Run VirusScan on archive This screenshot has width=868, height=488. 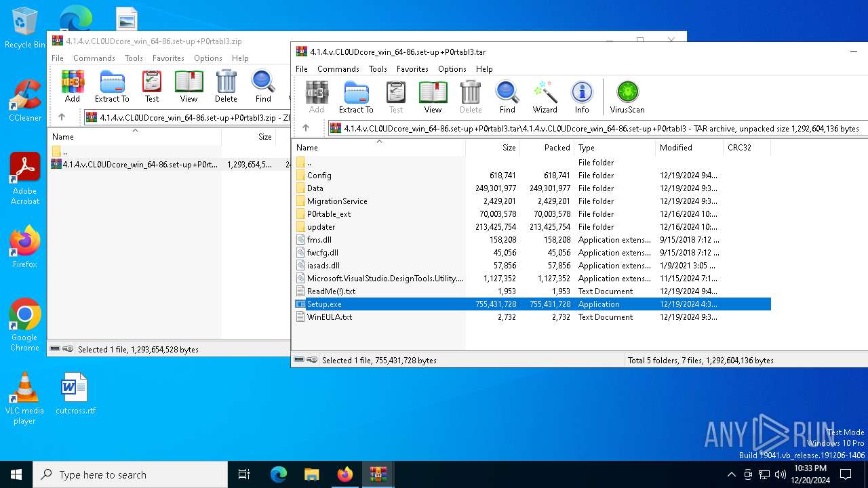pyautogui.click(x=627, y=97)
